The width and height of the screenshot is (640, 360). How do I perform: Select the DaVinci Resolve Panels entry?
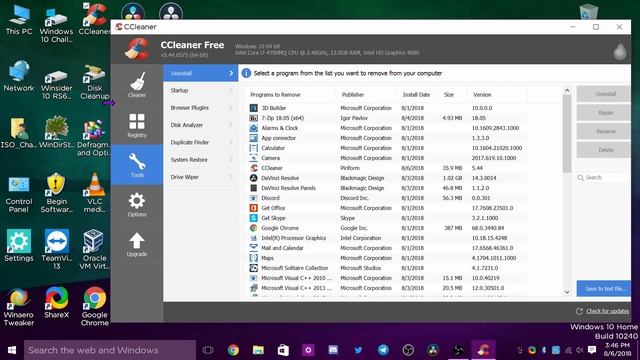(386, 188)
